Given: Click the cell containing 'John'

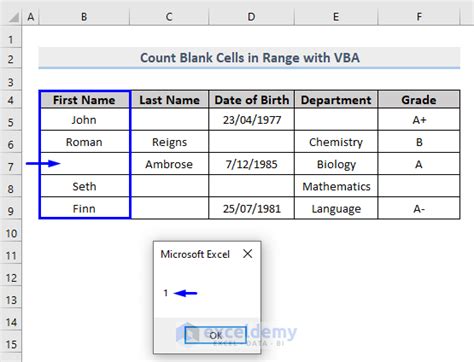Looking at the screenshot, I should click(84, 119).
